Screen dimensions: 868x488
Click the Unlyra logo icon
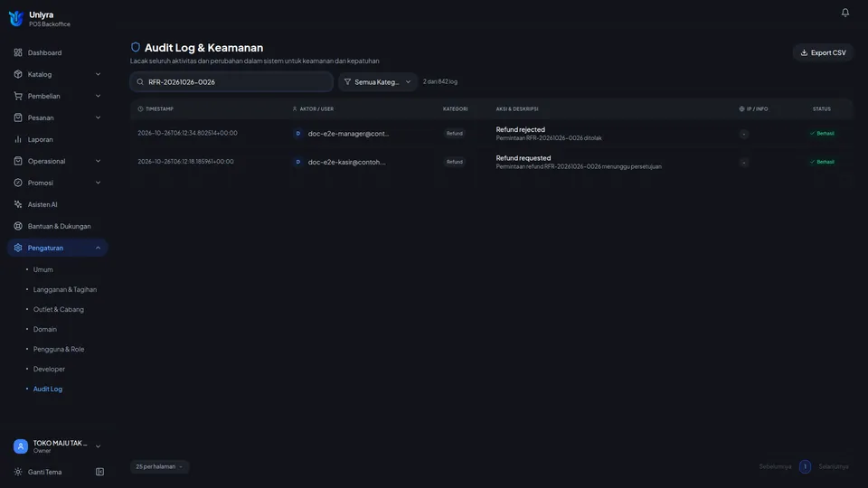click(16, 18)
